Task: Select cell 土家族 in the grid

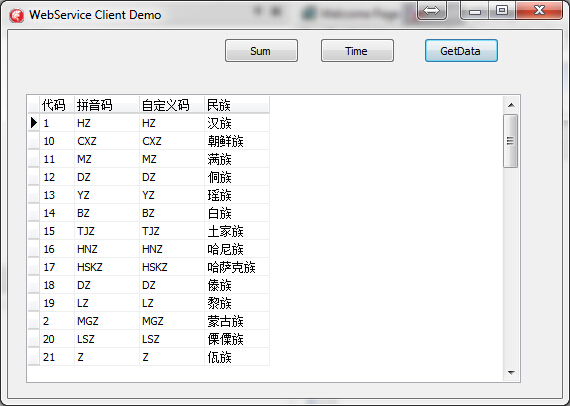Action: (237, 231)
